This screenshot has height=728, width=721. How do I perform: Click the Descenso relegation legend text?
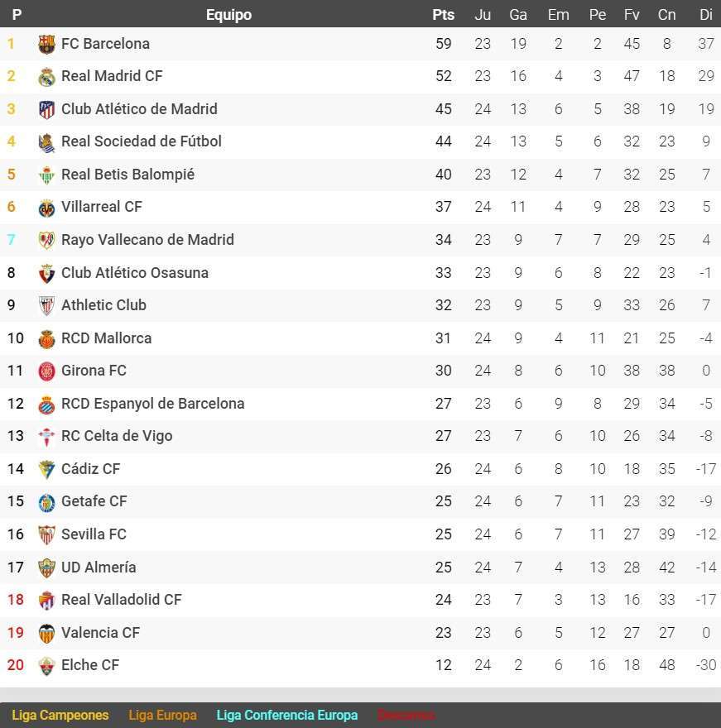(406, 715)
